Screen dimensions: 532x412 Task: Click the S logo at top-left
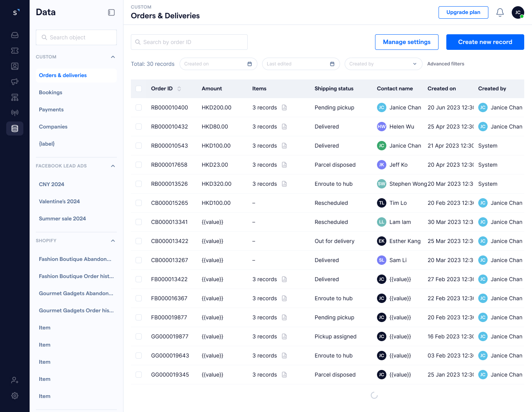click(x=16, y=12)
